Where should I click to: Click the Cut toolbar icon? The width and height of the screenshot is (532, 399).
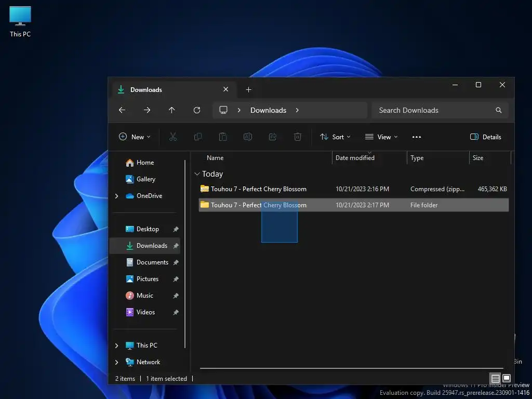173,137
